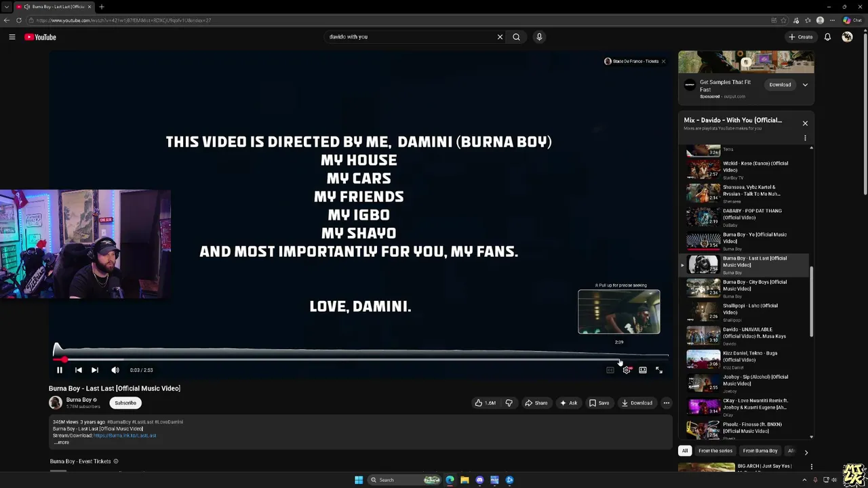Close the Mix playlist panel
Screen dimensions: 868x488
coord(805,123)
